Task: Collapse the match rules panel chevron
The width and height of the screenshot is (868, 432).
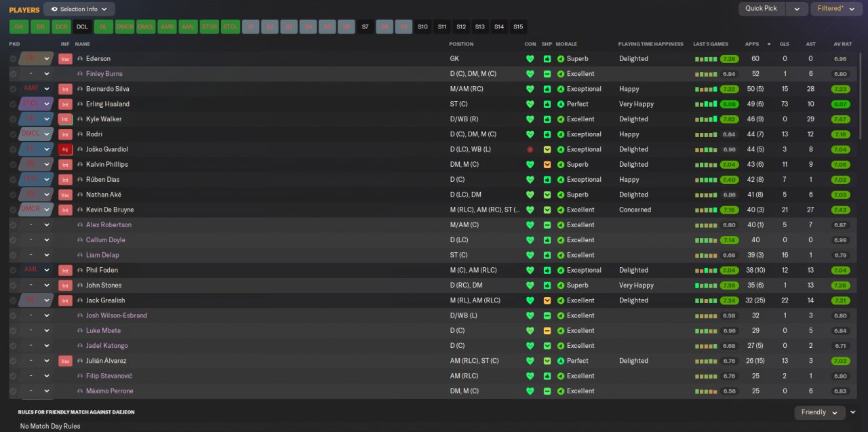Action: (x=853, y=412)
